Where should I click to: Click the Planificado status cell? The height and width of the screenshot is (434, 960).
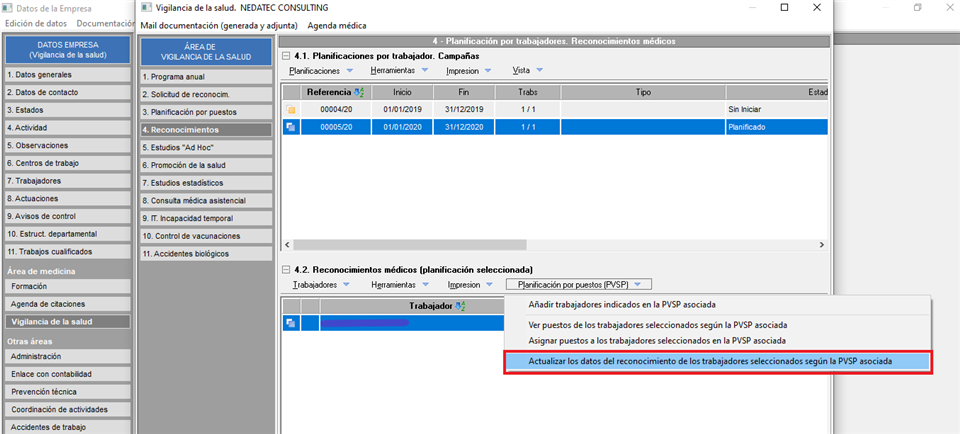click(776, 127)
